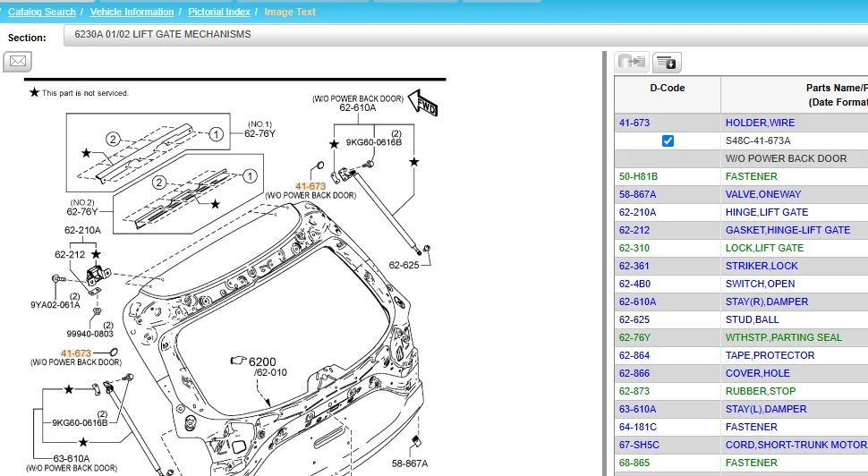Go to Vehicle Information breadcrumb
The width and height of the screenshot is (868, 476).
tap(132, 12)
